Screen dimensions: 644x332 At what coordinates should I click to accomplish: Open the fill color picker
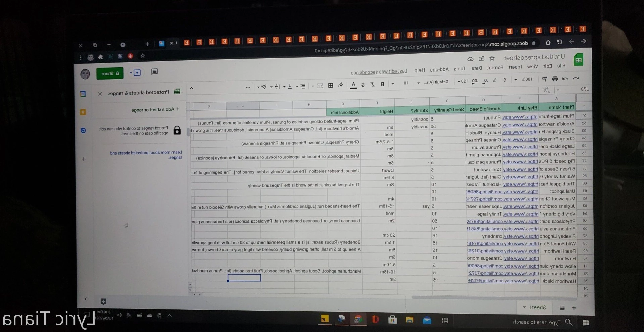click(x=341, y=85)
